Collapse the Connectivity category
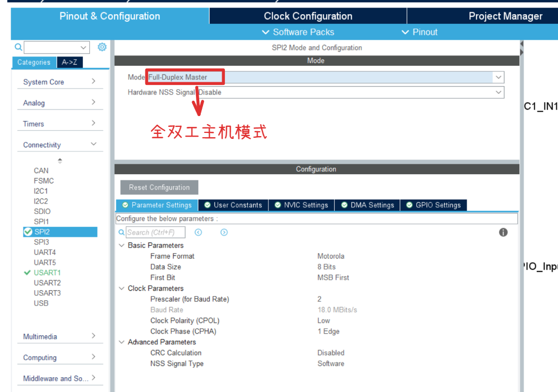Image resolution: width=558 pixels, height=392 pixels. (60, 145)
